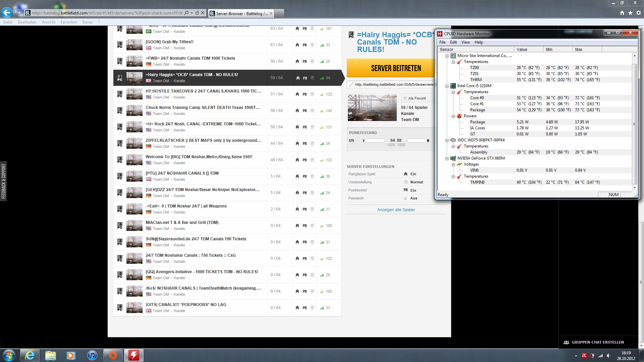The image size is (644, 362).
Task: Click the red flash icon in taskbar
Action: (133, 355)
